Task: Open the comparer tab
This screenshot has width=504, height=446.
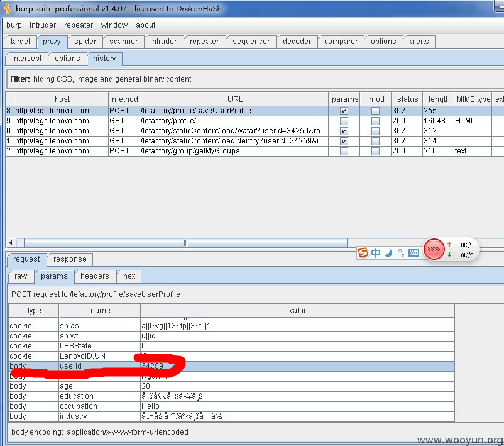Action: click(341, 42)
